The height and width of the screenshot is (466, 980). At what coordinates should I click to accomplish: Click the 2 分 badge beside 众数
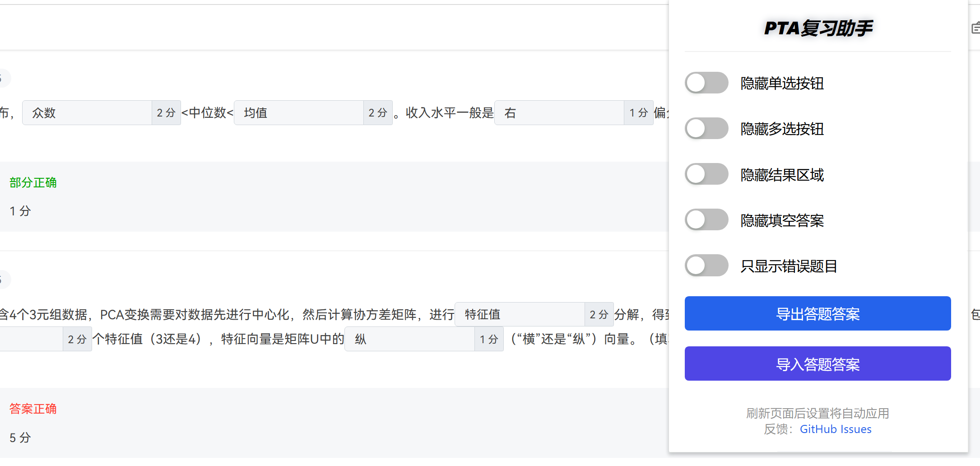pyautogui.click(x=166, y=113)
